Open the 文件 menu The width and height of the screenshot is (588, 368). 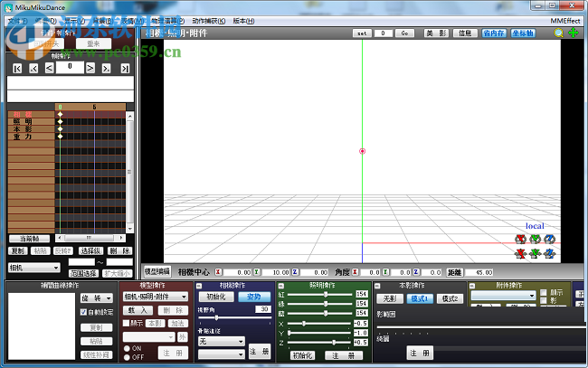17,21
